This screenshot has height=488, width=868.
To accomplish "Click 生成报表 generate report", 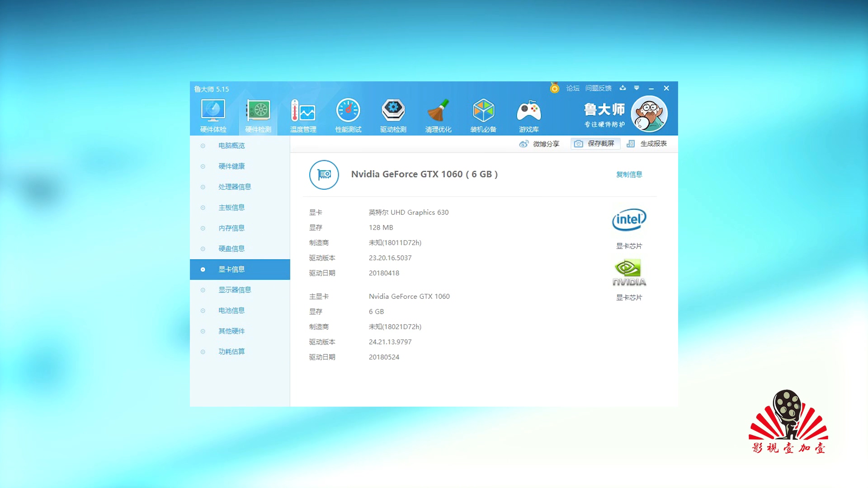I will click(647, 144).
